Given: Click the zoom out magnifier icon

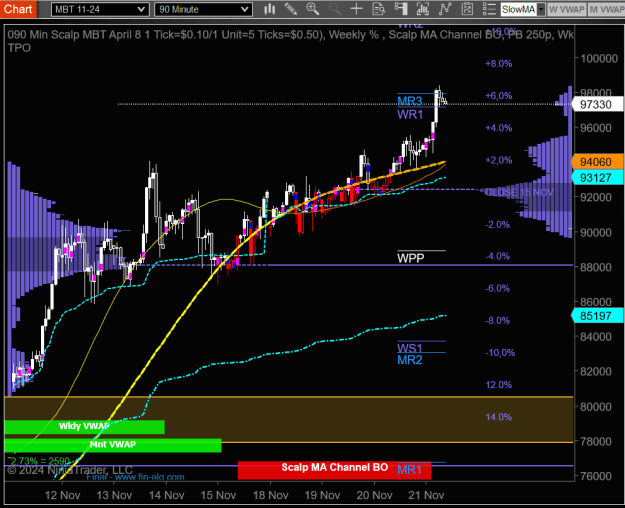Looking at the screenshot, I should pos(334,9).
